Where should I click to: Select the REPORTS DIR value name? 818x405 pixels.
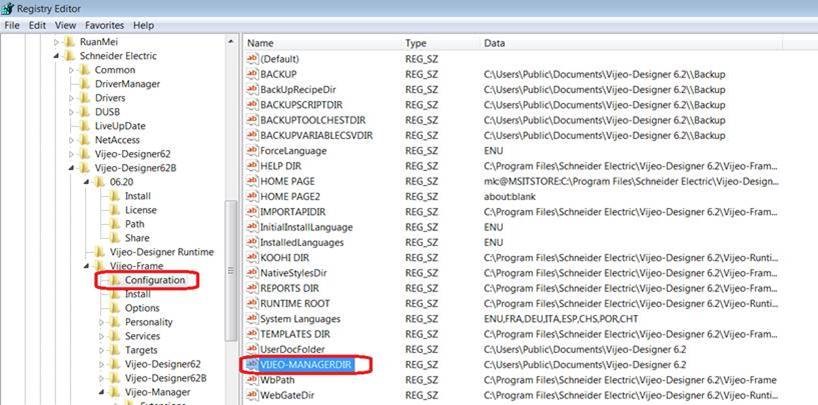coord(290,288)
